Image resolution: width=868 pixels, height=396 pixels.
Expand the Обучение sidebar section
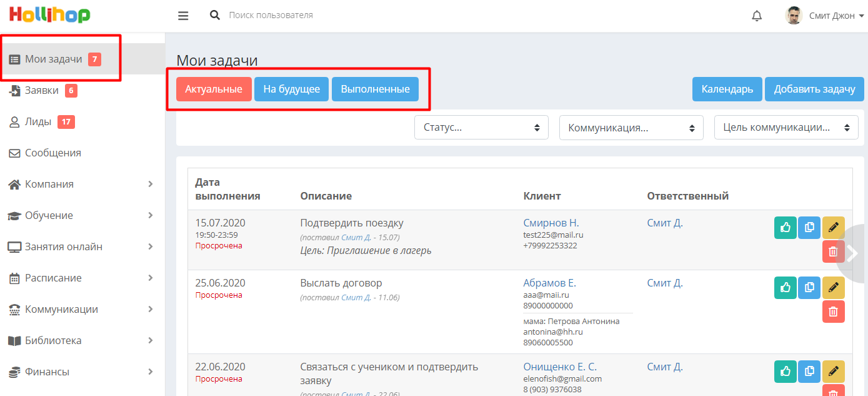(82, 215)
